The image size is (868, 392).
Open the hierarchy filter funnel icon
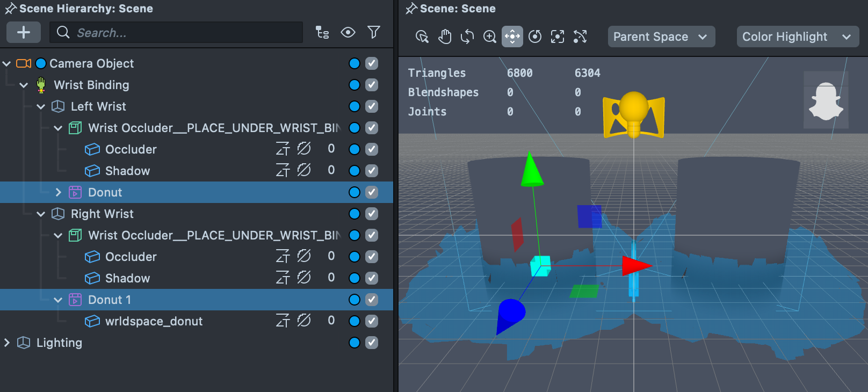pyautogui.click(x=374, y=33)
